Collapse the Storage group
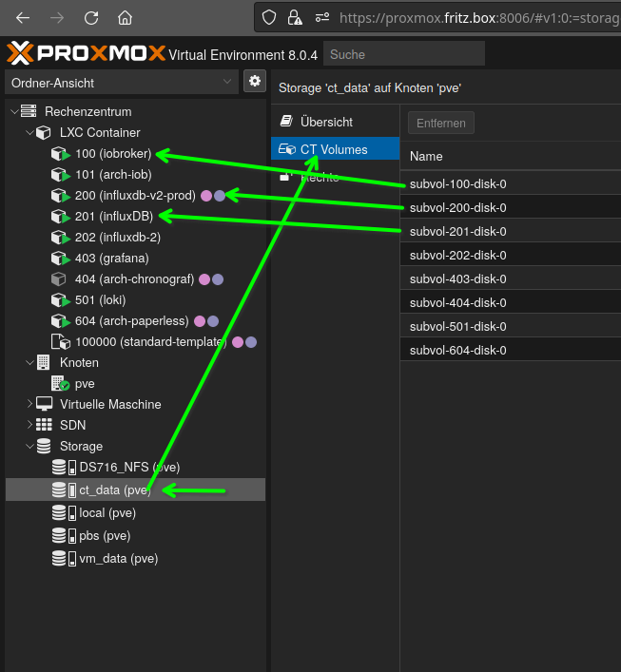The image size is (621, 672). tap(29, 446)
